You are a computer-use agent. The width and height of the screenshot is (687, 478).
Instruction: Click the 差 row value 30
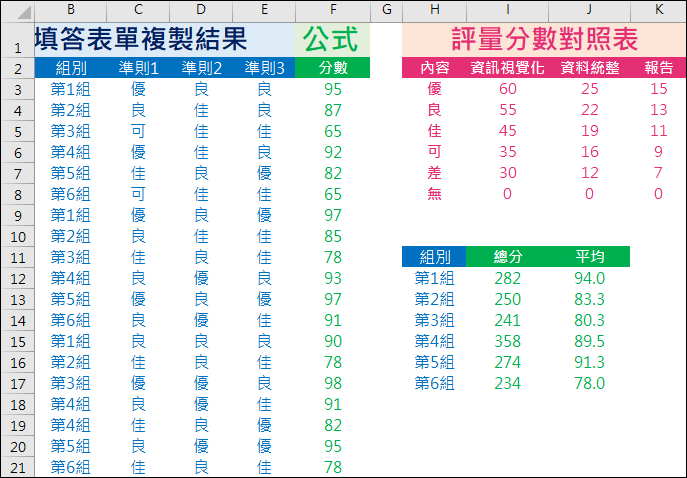coord(507,173)
